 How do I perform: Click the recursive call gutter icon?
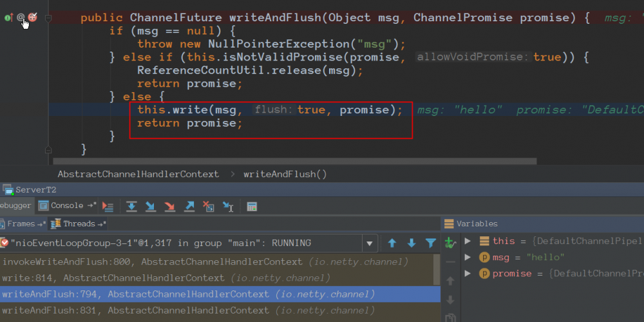[21, 17]
